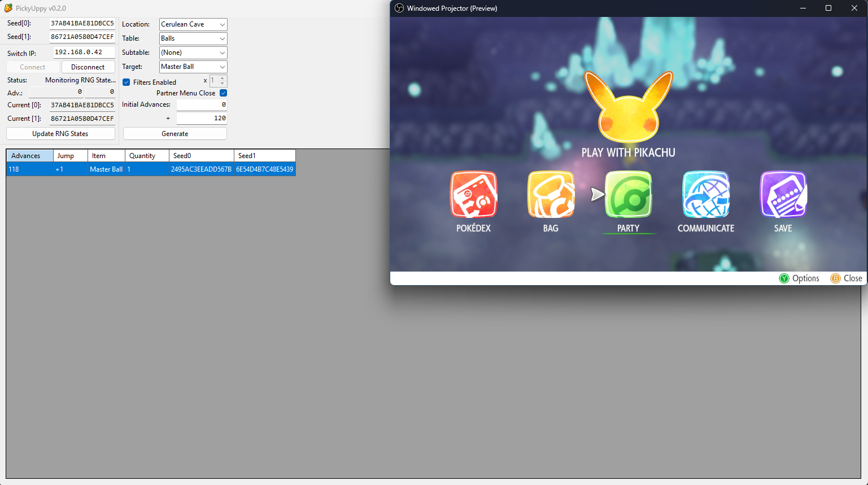868x485 pixels.
Task: Open the Communicate menu icon
Action: [x=706, y=194]
